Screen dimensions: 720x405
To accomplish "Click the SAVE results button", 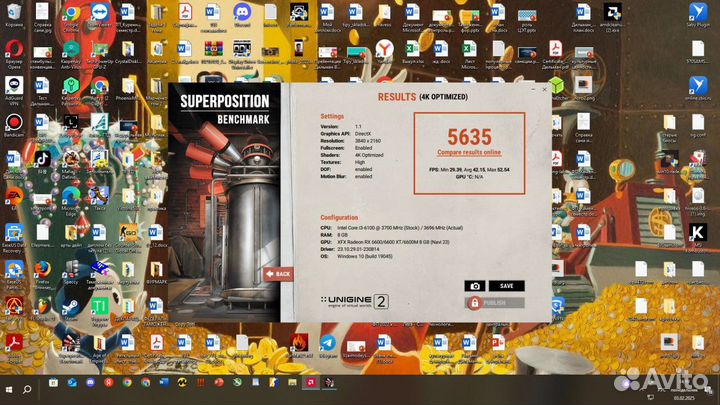I will [506, 286].
